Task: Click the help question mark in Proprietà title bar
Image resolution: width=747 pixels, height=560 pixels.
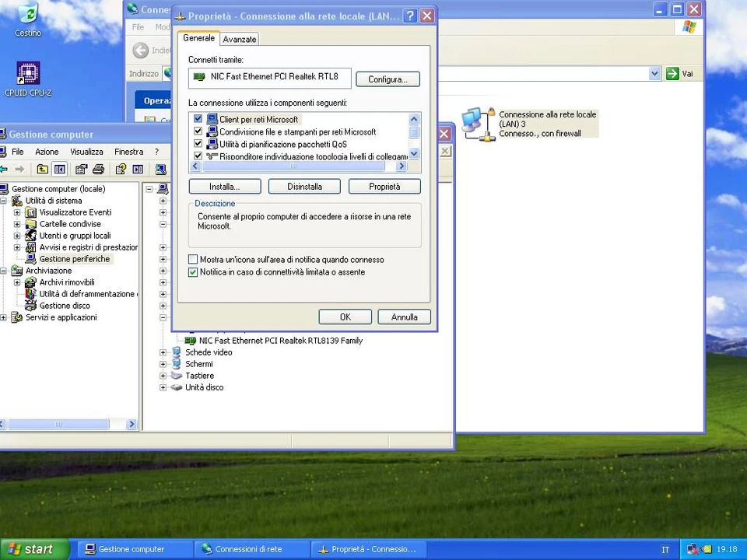Action: point(410,16)
